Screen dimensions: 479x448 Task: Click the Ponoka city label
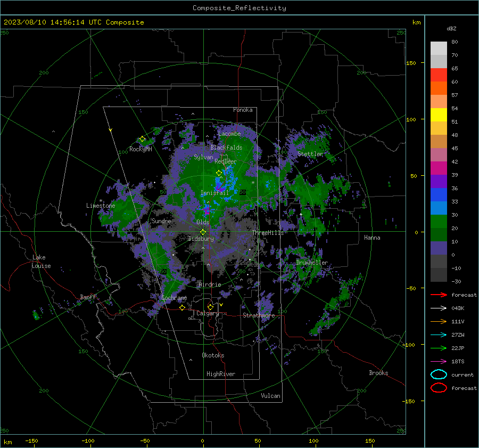click(x=243, y=110)
